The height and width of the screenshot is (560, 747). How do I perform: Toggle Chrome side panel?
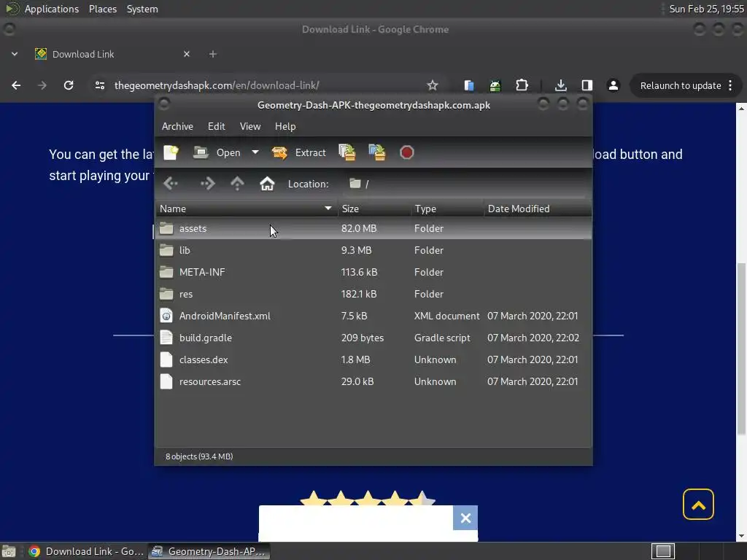coord(587,85)
